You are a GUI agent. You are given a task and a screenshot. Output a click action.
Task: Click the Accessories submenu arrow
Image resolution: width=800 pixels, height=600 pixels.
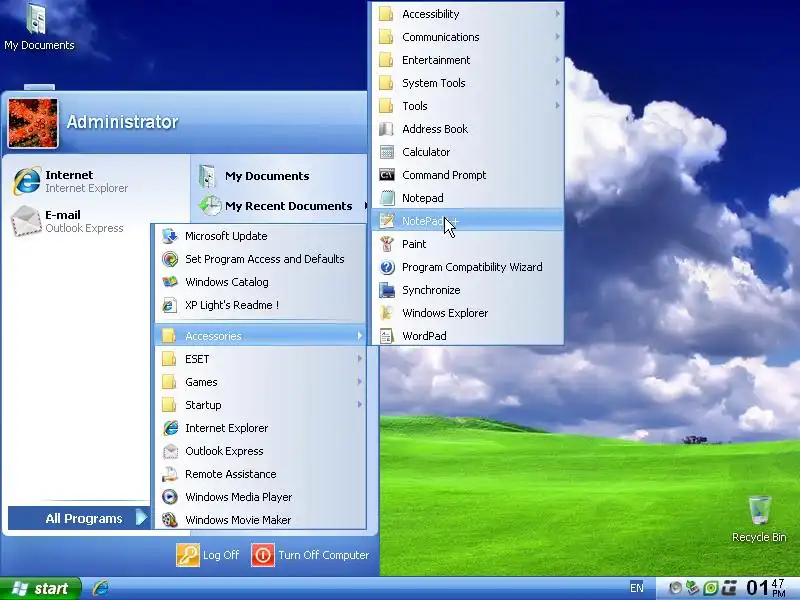pyautogui.click(x=360, y=336)
